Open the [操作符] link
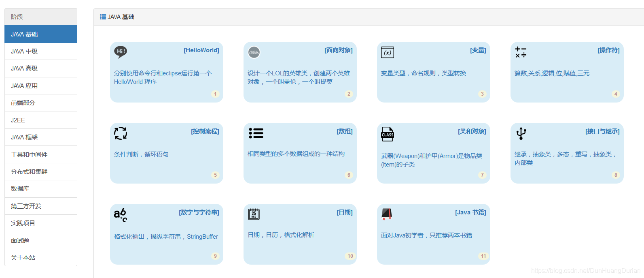The width and height of the screenshot is (644, 278). point(608,50)
